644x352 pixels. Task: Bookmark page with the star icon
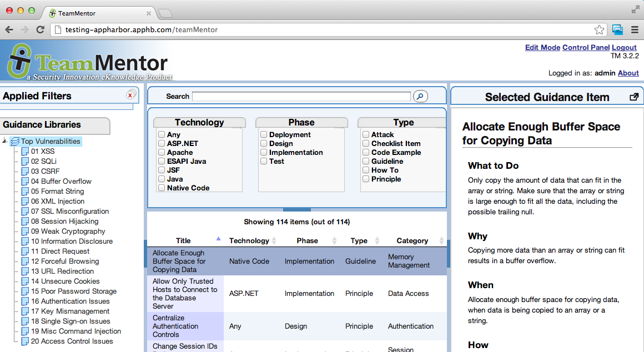599,30
